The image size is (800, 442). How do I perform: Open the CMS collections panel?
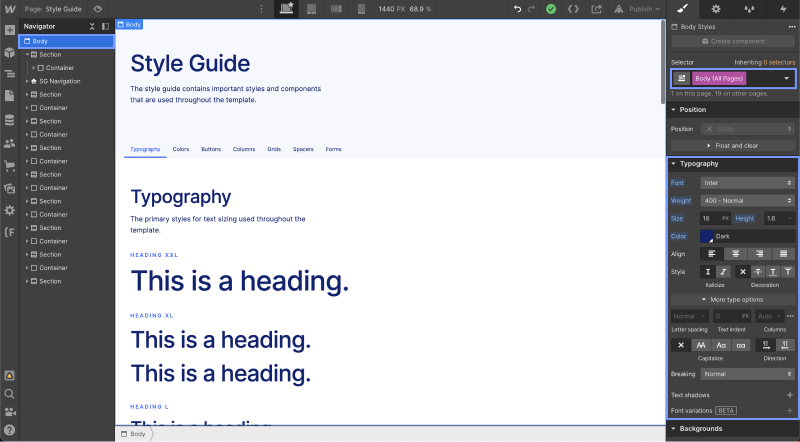pyautogui.click(x=10, y=120)
